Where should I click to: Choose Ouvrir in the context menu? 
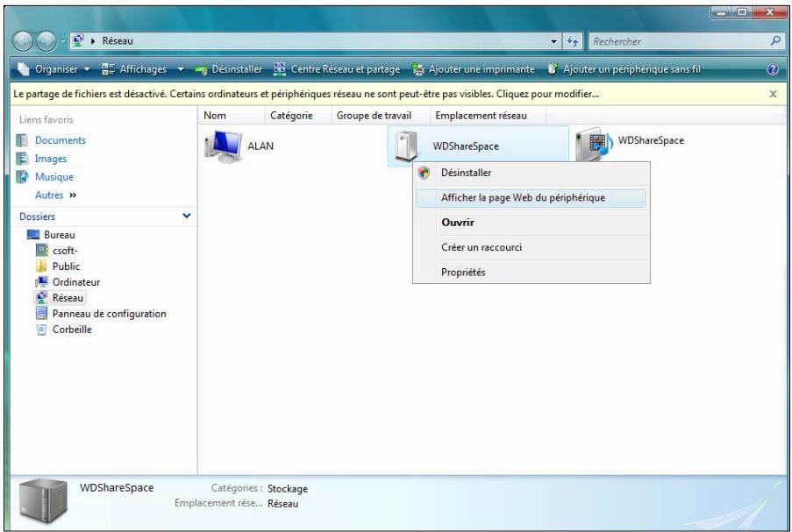531,223
